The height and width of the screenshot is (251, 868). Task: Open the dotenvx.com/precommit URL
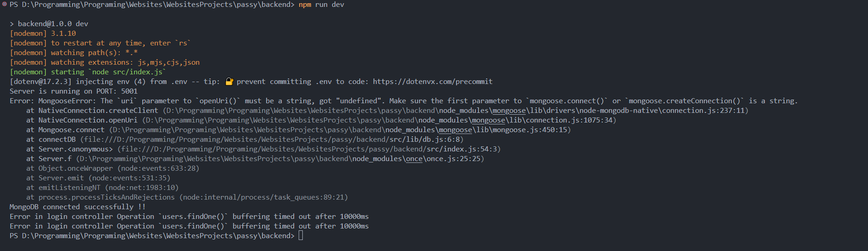coord(432,82)
